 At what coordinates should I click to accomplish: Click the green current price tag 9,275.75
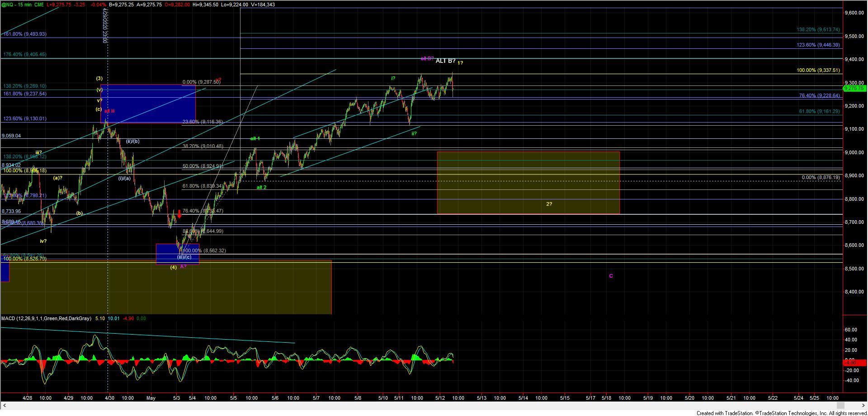(854, 89)
